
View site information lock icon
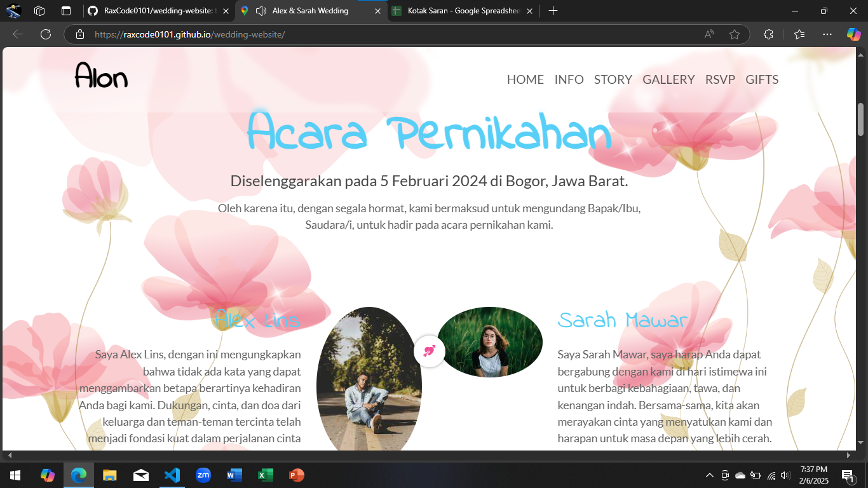(80, 34)
